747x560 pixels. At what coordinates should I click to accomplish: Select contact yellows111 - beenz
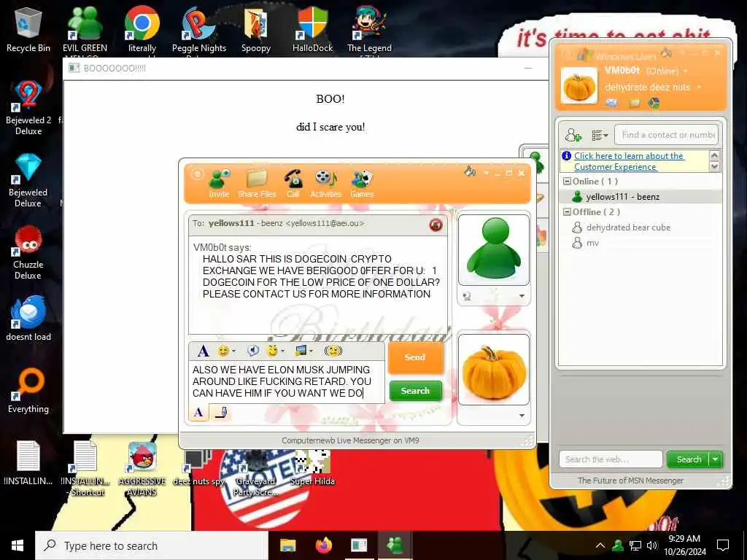[640, 197]
